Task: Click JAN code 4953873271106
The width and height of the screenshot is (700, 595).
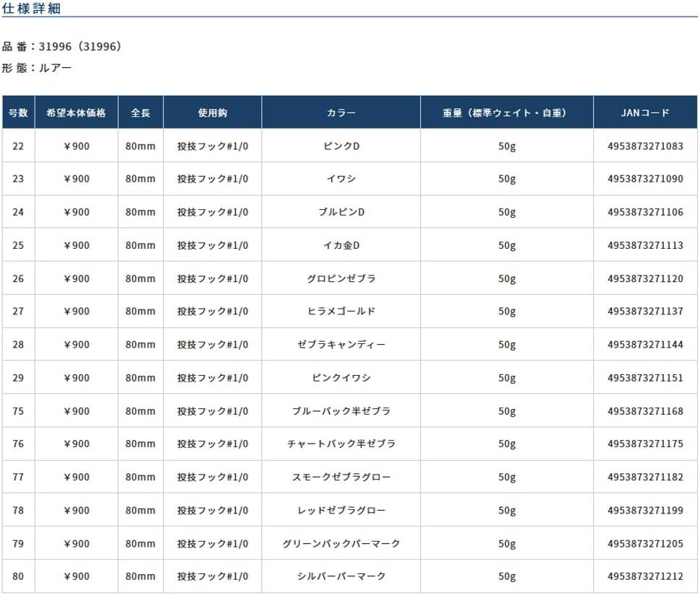Action: [645, 212]
